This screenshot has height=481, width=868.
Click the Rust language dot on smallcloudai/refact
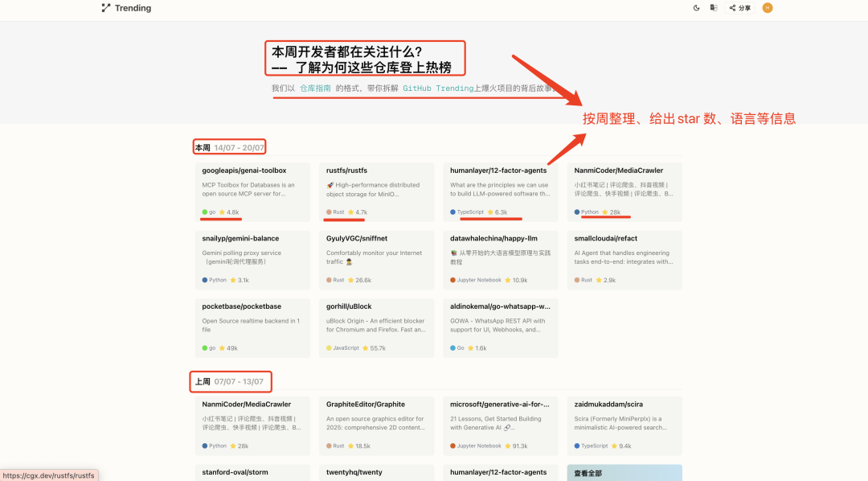point(577,281)
